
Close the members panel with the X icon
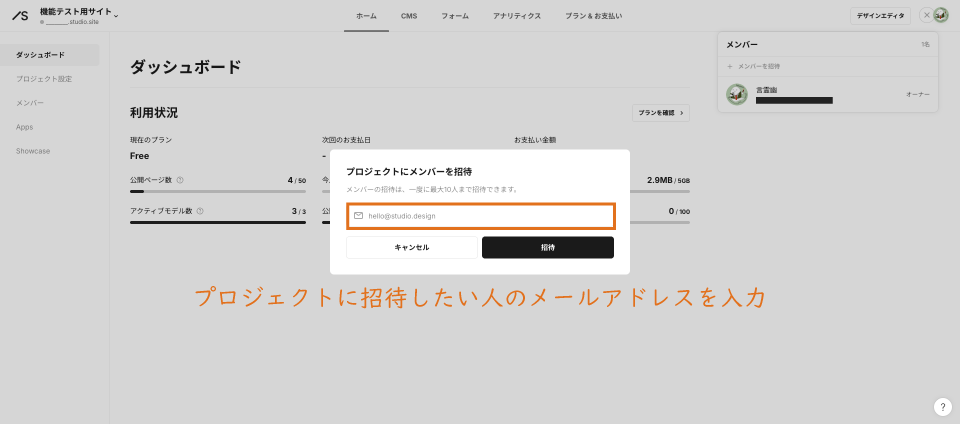[x=926, y=16]
